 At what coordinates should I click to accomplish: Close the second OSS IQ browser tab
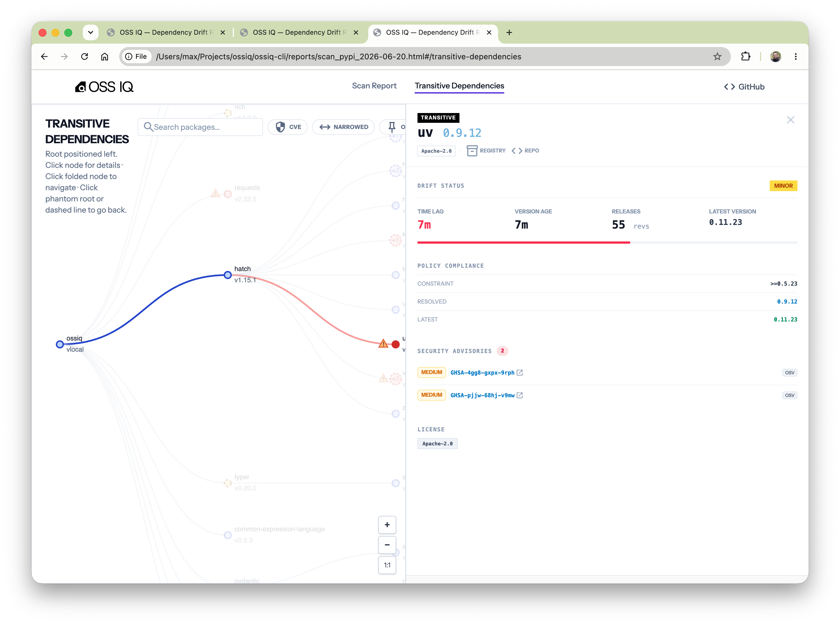(356, 32)
